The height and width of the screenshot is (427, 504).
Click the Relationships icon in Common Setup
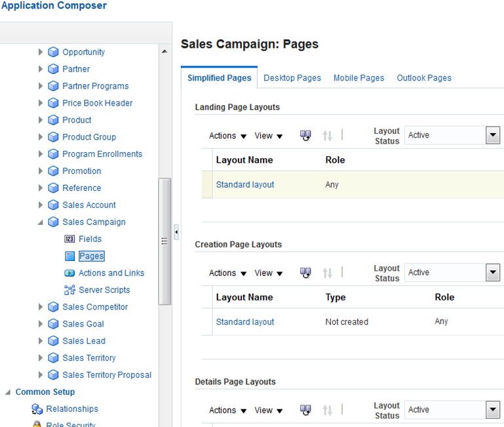tap(37, 409)
